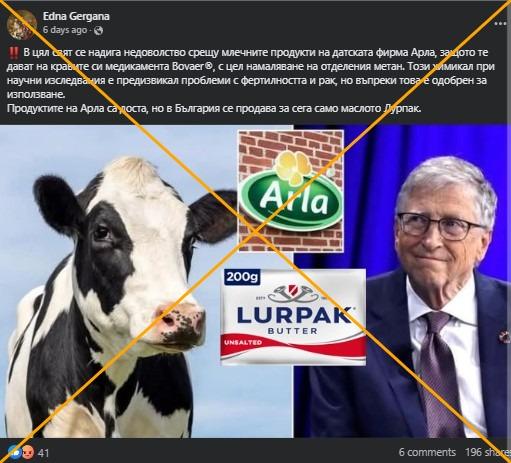
Task: Open the post options three-dots menu
Action: click(x=501, y=24)
